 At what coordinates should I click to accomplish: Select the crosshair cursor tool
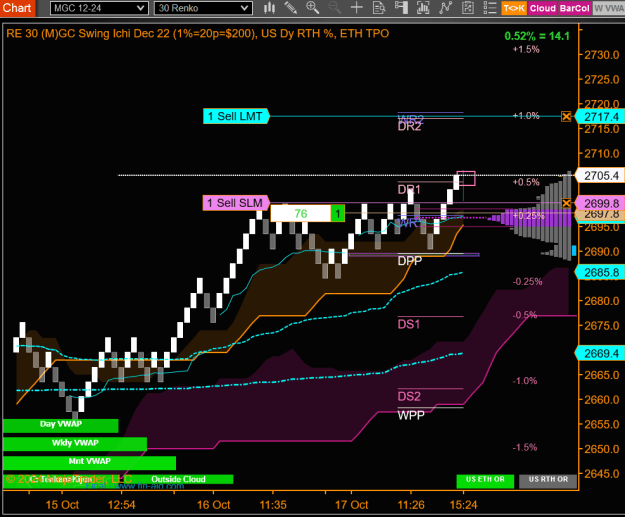[356, 8]
